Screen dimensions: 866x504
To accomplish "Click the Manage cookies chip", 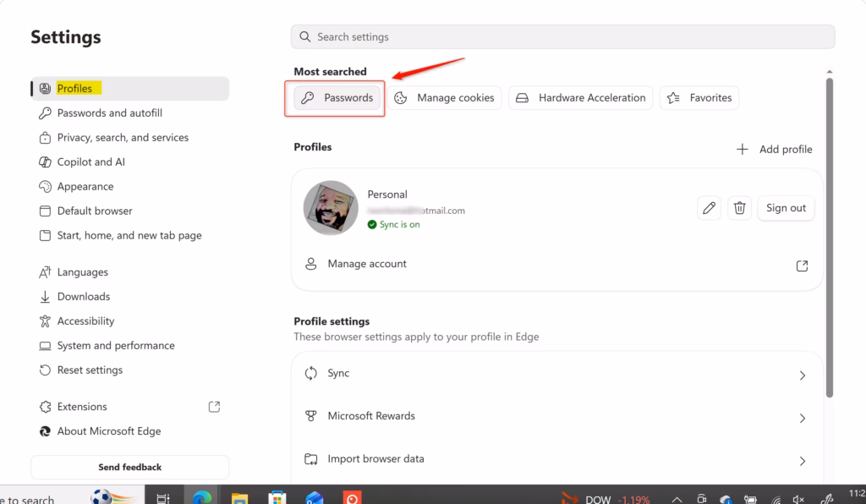I will (x=444, y=98).
